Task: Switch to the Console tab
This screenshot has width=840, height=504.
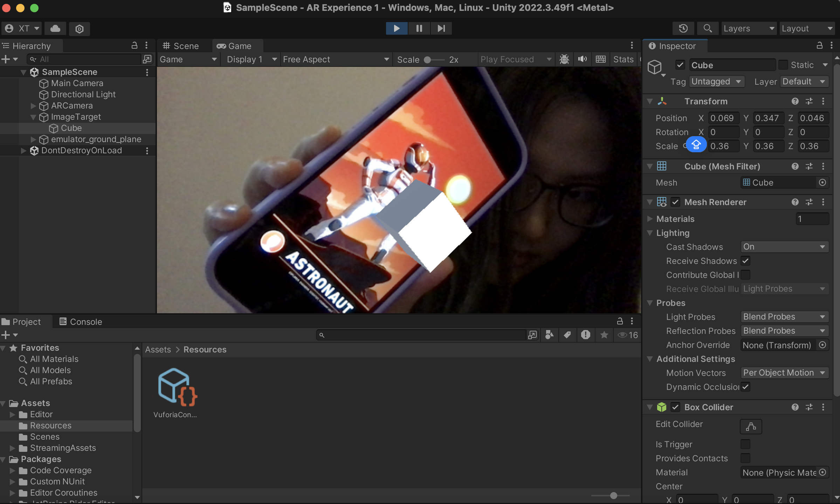Action: [x=81, y=322]
